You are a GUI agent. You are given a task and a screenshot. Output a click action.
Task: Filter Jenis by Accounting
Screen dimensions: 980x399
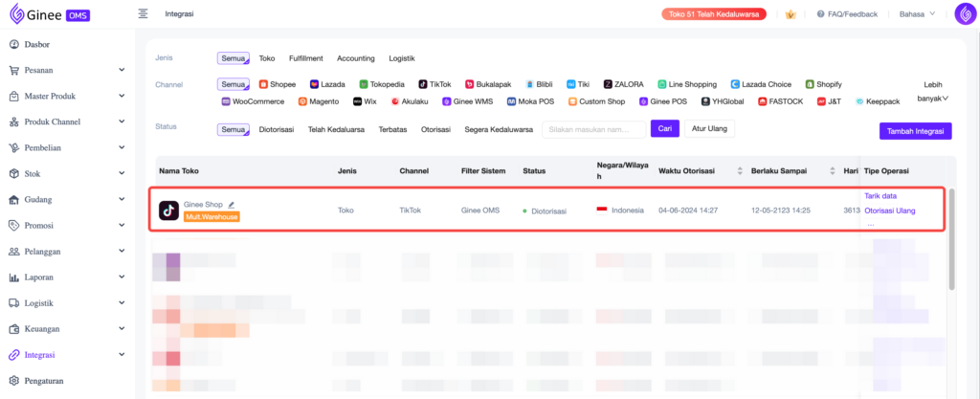pos(356,58)
